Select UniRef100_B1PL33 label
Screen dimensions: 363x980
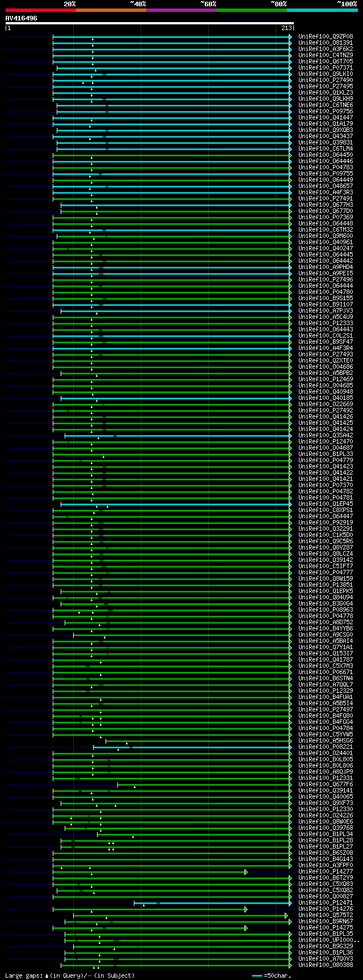(x=326, y=454)
